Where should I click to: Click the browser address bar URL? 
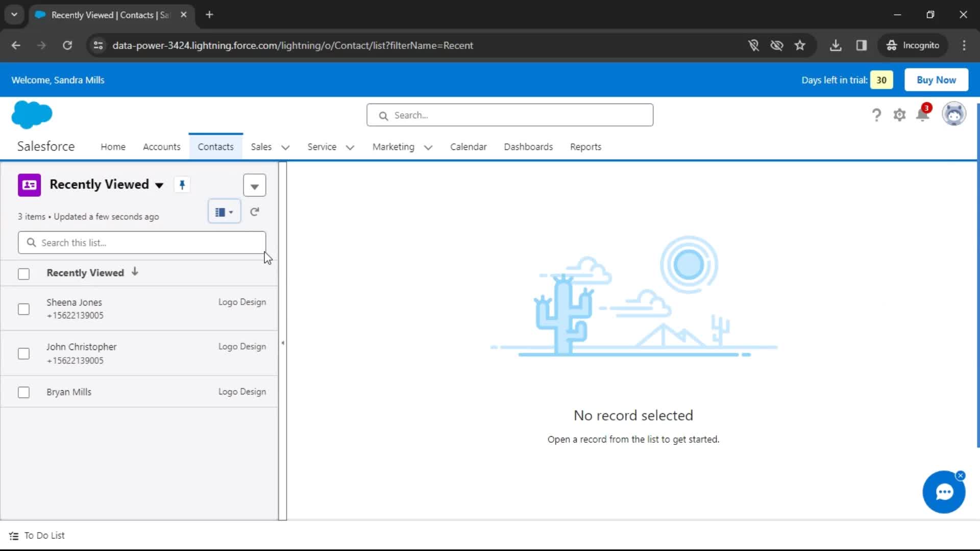click(293, 45)
